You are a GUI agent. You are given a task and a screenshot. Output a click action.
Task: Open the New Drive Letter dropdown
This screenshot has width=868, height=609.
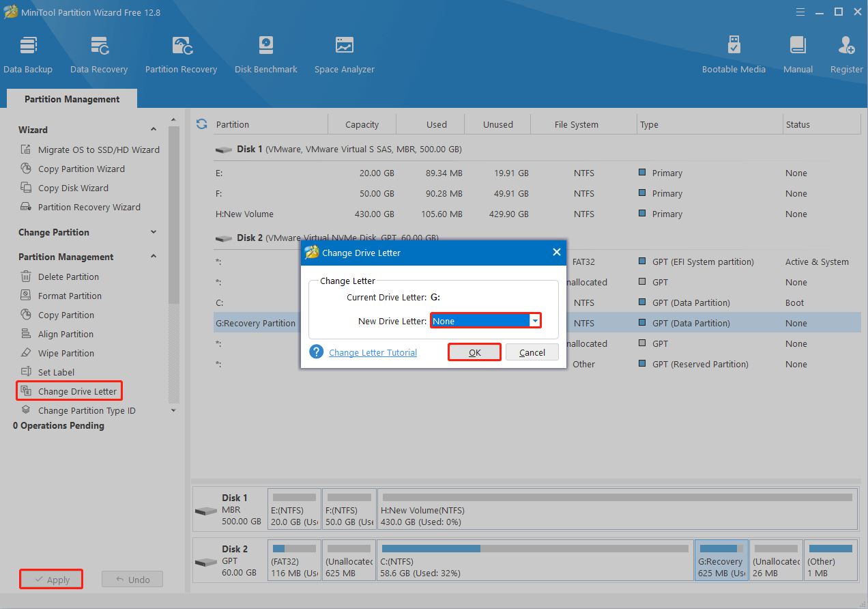pyautogui.click(x=535, y=321)
